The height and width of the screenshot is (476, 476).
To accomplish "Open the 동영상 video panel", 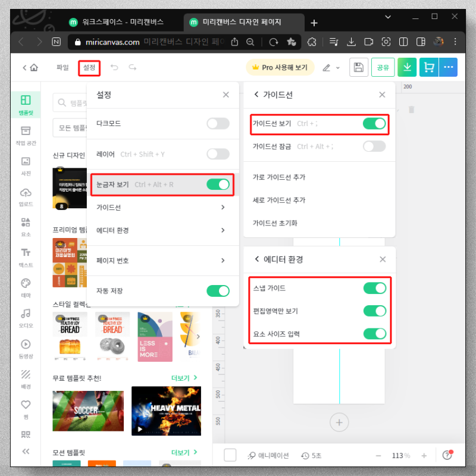I will coord(26,349).
